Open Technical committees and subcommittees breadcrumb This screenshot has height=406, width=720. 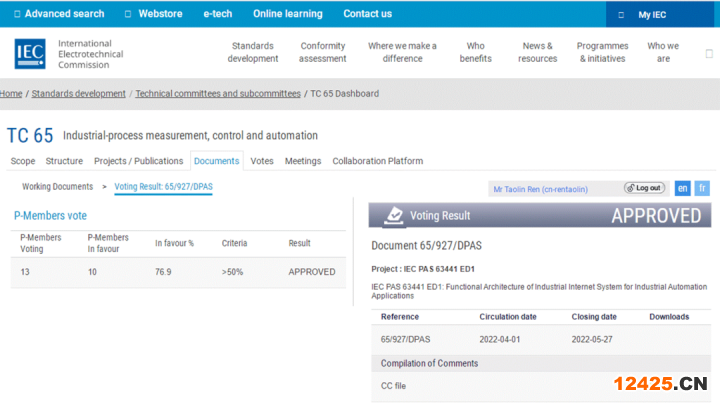pos(218,94)
